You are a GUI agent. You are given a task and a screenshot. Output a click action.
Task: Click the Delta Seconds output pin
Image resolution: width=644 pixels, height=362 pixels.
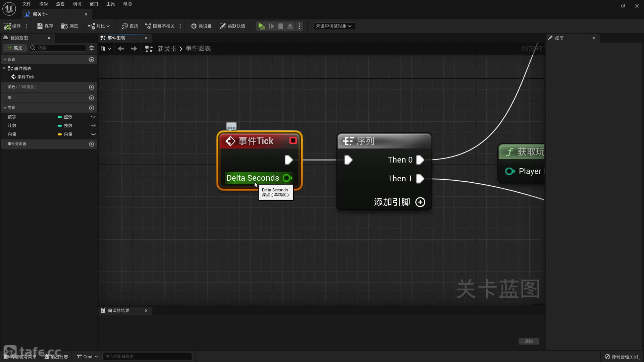[x=288, y=178]
